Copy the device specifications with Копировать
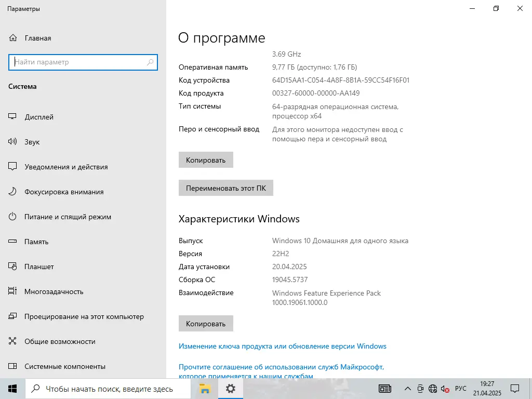 (206, 160)
